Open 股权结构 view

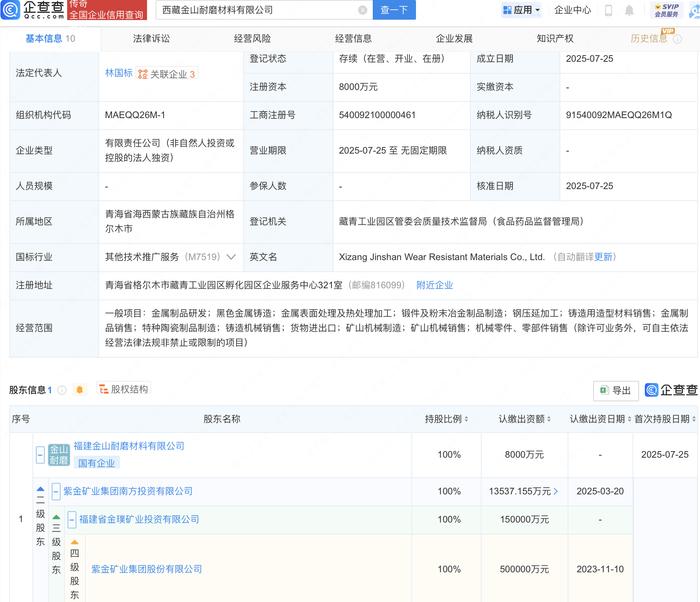(x=124, y=389)
